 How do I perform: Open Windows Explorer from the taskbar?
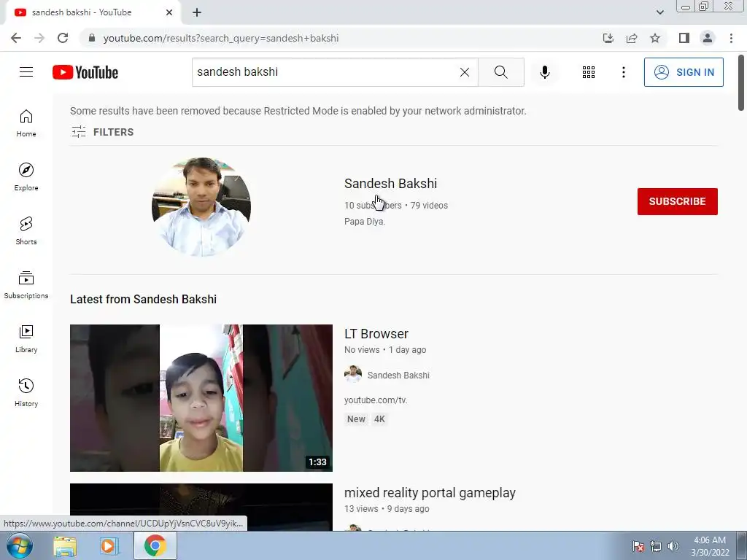pyautogui.click(x=65, y=545)
